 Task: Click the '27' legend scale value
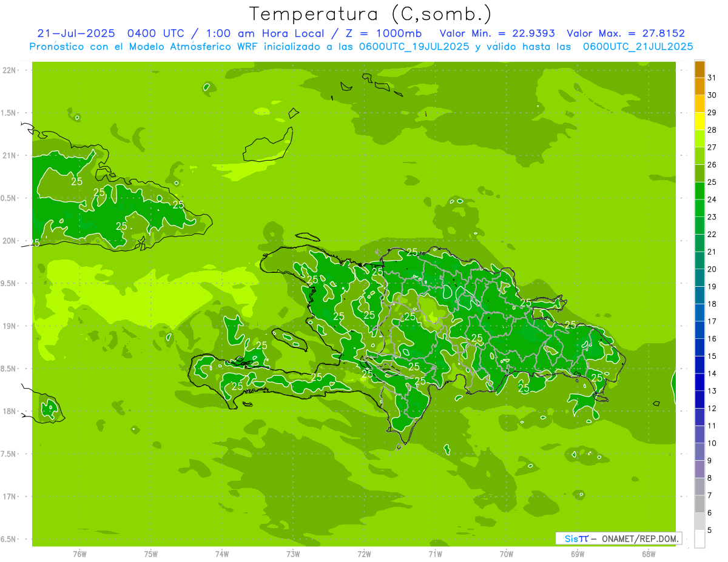[712, 147]
